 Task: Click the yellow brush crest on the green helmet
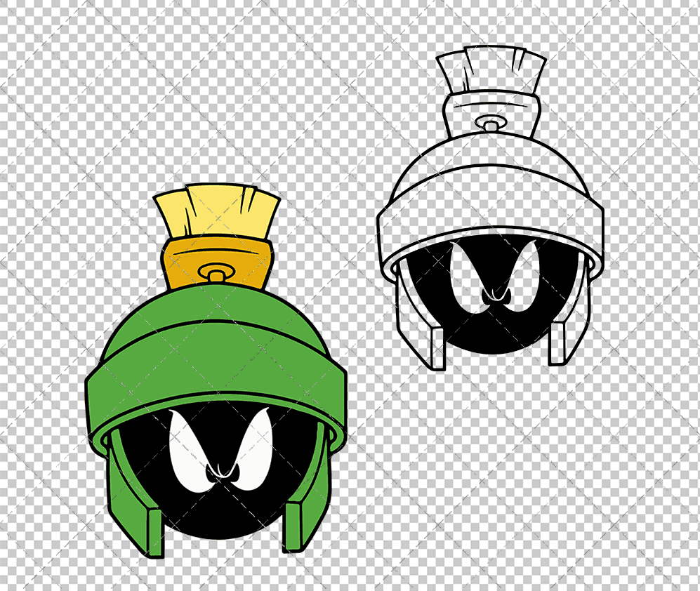point(217,211)
